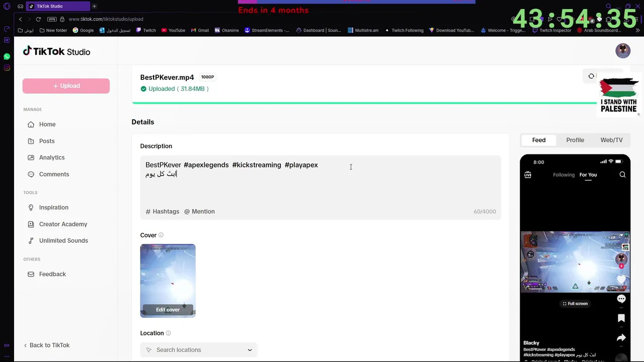Open the profile avatar menu

pos(623,51)
